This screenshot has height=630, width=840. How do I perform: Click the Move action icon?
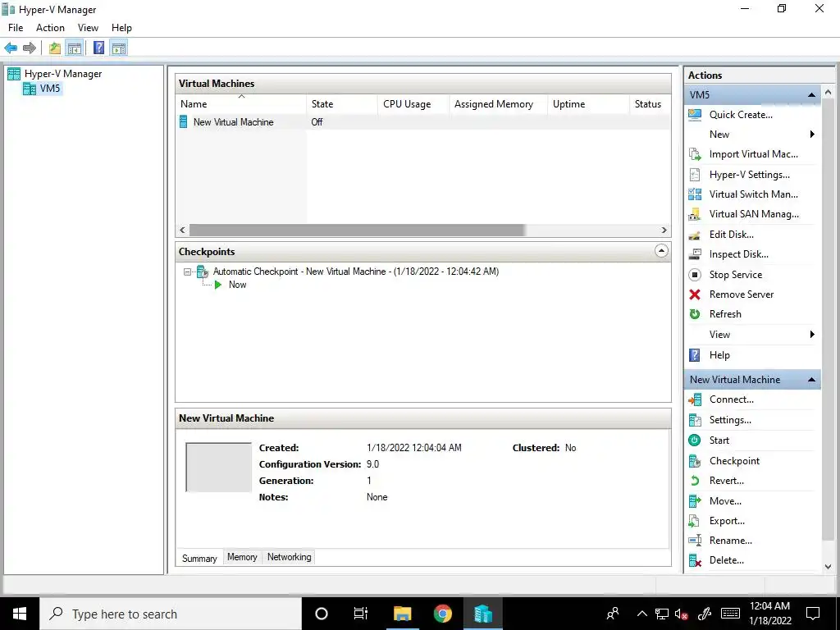tap(695, 501)
